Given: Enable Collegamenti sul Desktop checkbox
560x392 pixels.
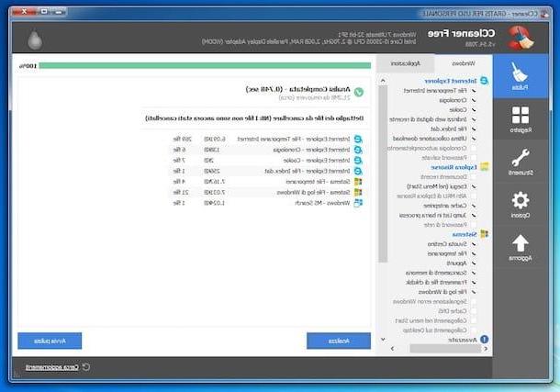Looking at the screenshot, I should pos(474,330).
